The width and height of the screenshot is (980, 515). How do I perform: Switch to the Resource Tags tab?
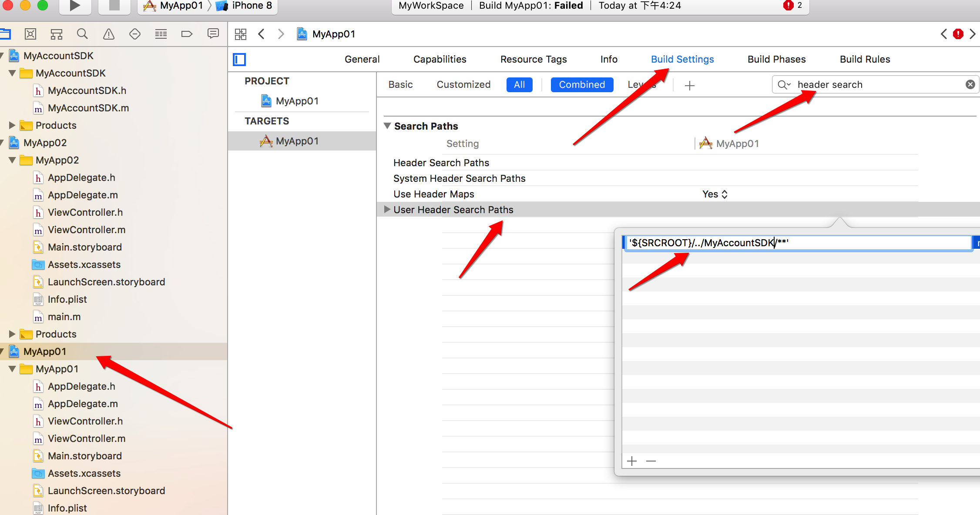click(534, 59)
